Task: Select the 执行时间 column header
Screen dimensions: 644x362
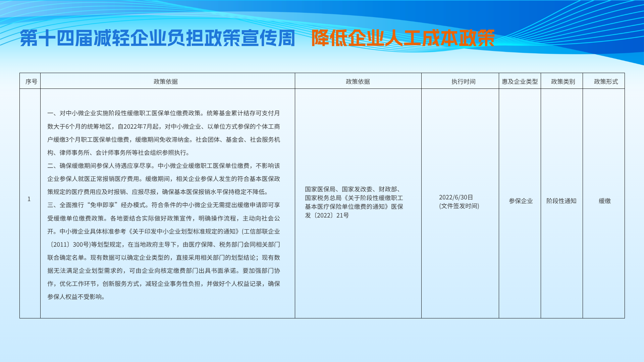Action: [x=463, y=81]
